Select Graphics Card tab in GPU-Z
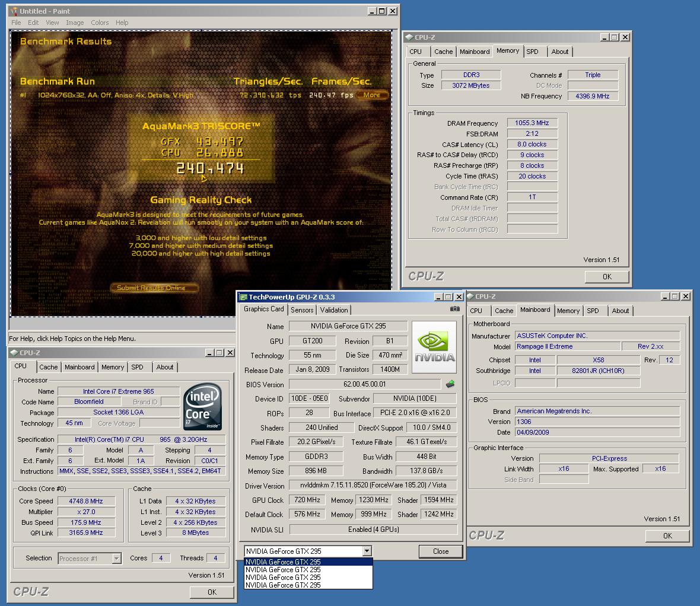 click(x=264, y=309)
